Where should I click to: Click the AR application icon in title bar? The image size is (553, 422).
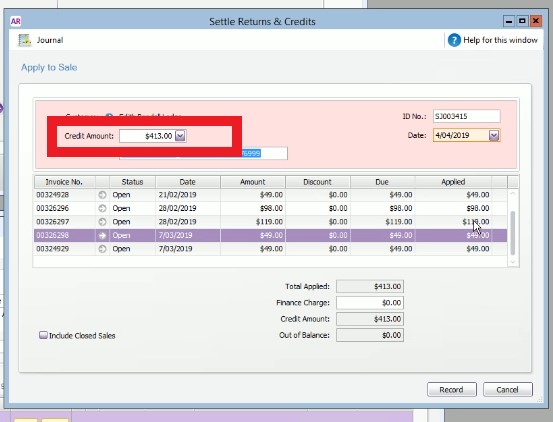point(16,22)
